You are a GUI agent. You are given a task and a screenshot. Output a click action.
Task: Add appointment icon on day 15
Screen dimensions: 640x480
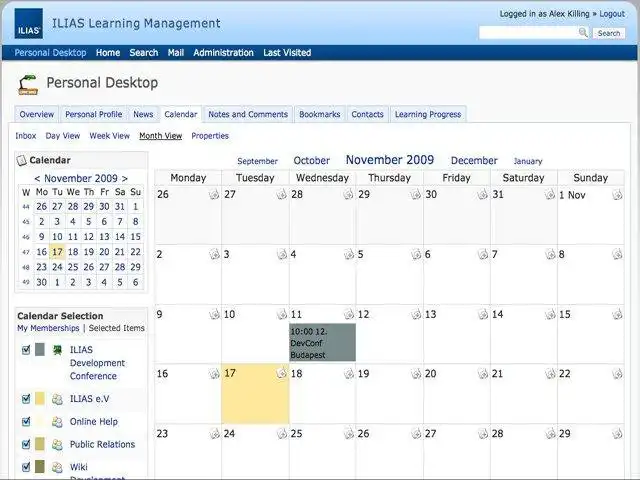pos(617,314)
